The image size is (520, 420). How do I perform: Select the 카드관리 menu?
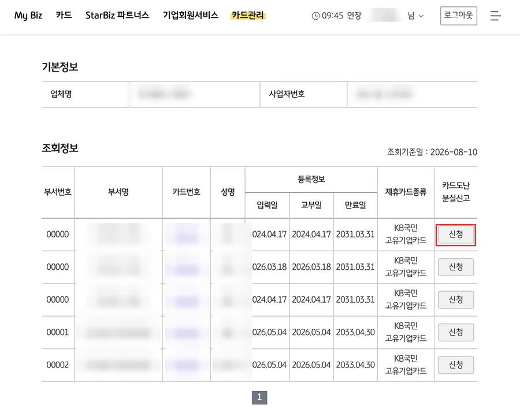click(x=248, y=15)
